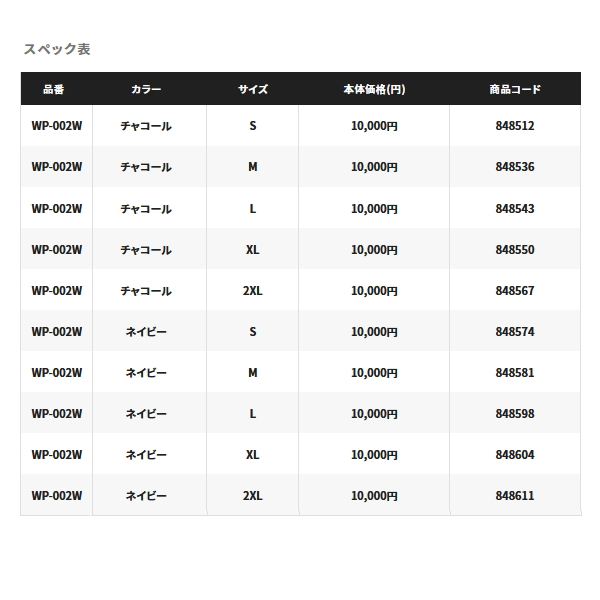The image size is (600, 600).
Task: Click product code 848567
Action: (x=515, y=291)
